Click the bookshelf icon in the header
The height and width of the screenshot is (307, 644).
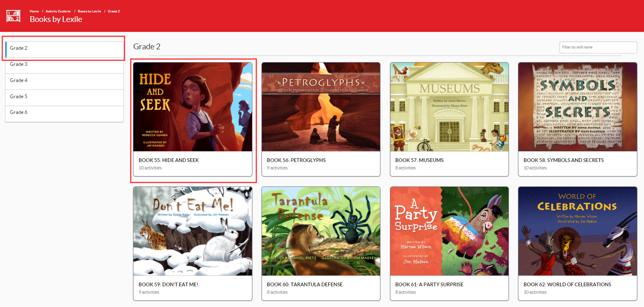pos(13,16)
